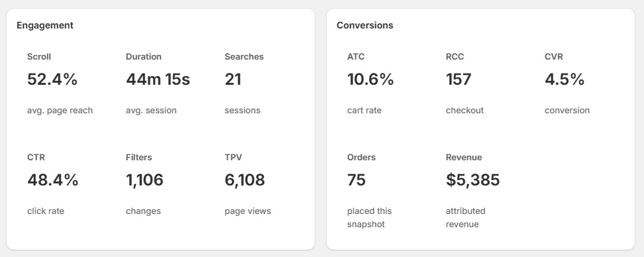
Task: Click the 'avg. page reach' caption
Action: 60,111
